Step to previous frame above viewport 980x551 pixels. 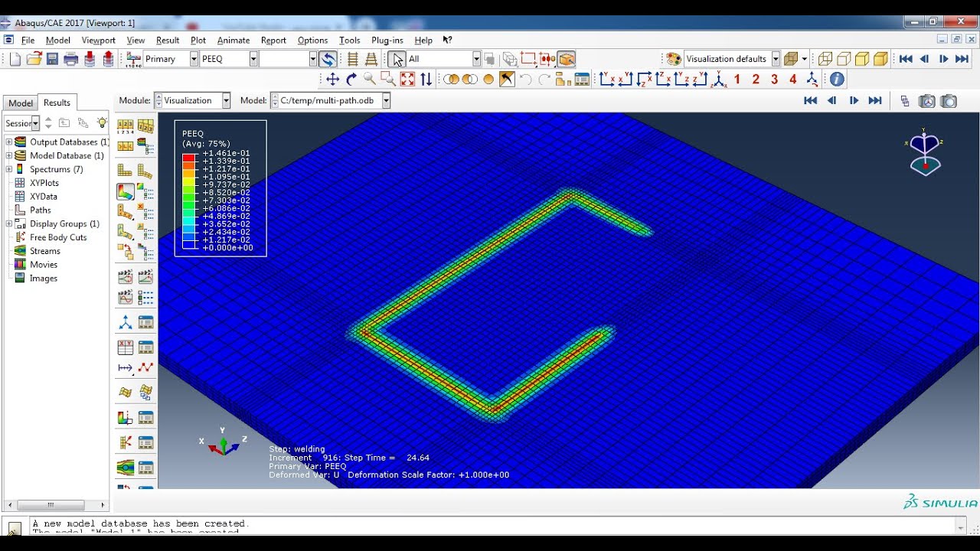tap(831, 100)
